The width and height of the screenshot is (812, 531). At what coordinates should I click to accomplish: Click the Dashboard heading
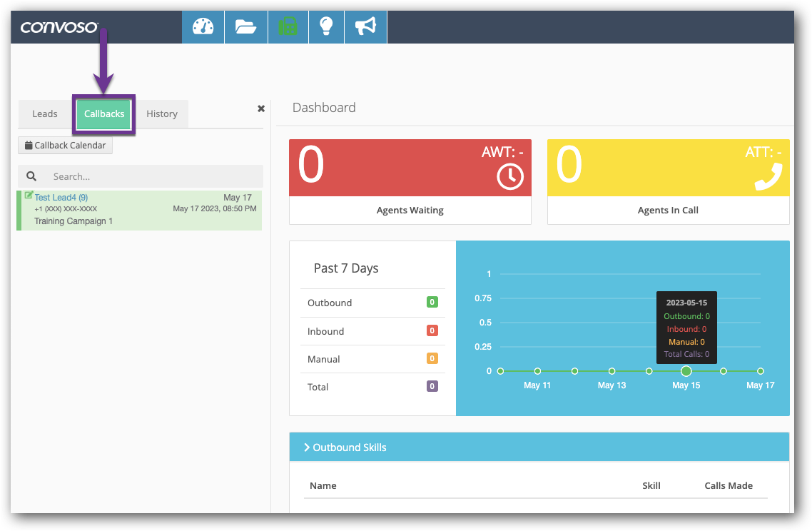pyautogui.click(x=324, y=108)
